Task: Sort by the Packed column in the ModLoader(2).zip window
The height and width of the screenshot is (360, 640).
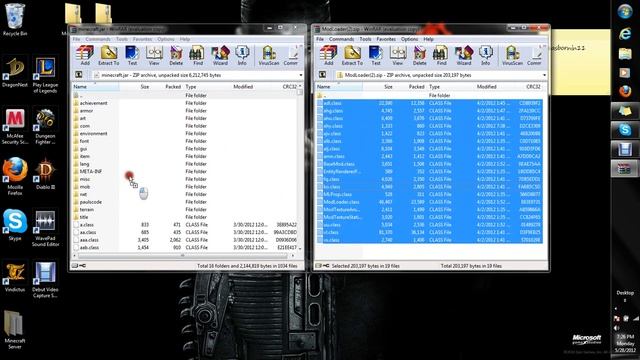Action: click(411, 87)
